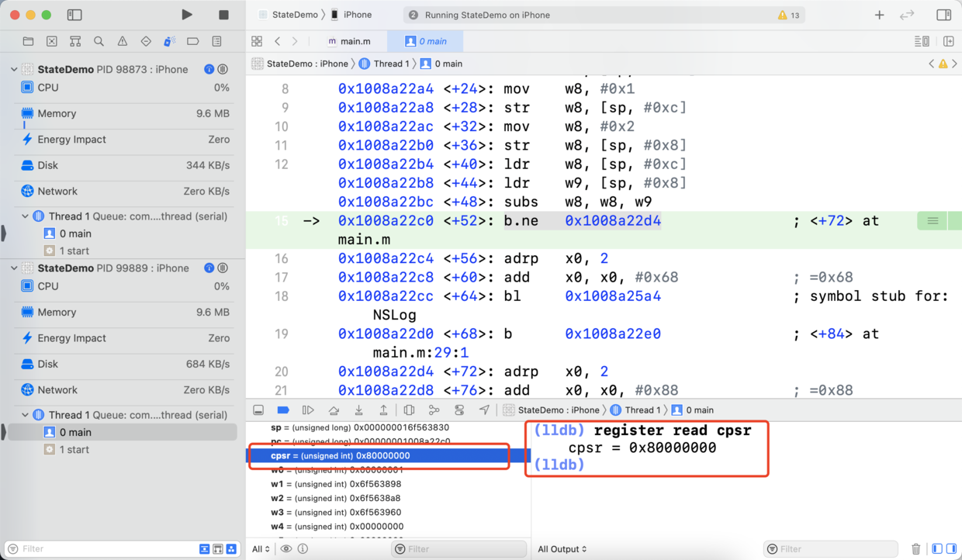
Task: Click the Stop button in toolbar
Action: (x=223, y=15)
